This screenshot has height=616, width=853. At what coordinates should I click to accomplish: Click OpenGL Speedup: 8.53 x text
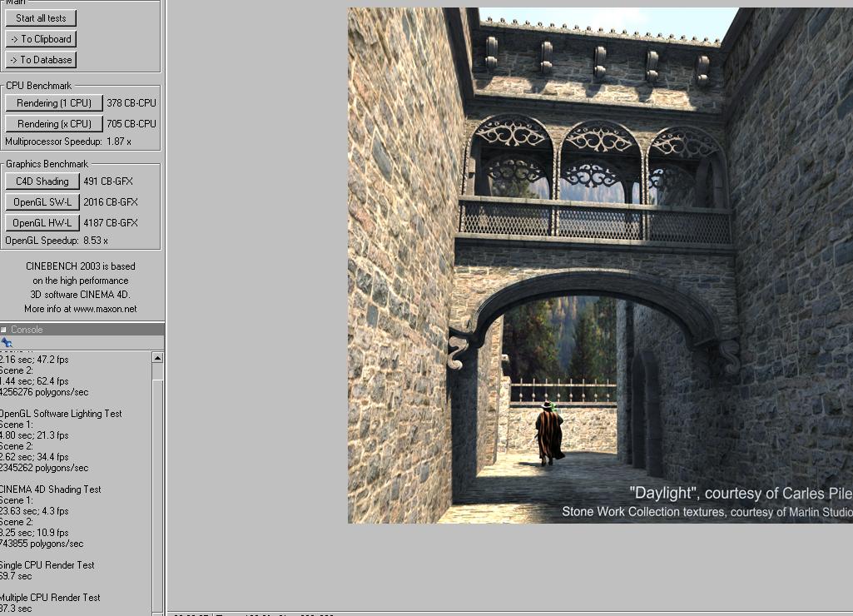tap(57, 241)
